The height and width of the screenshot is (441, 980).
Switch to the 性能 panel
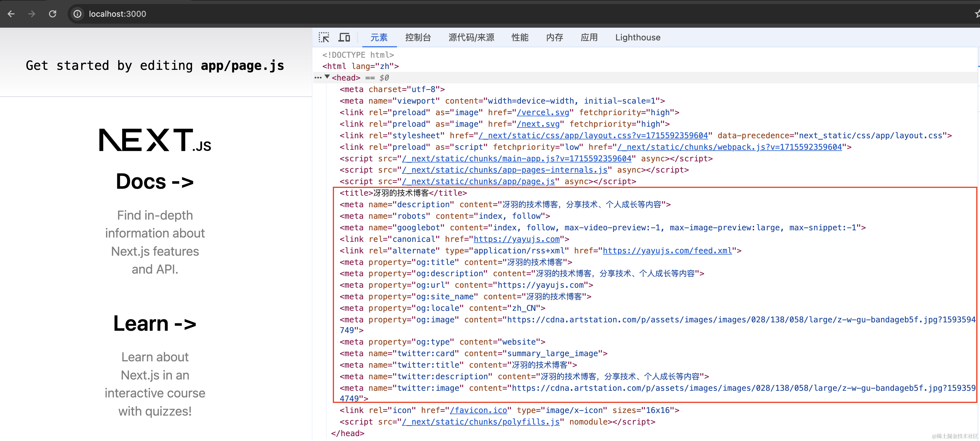tap(520, 37)
